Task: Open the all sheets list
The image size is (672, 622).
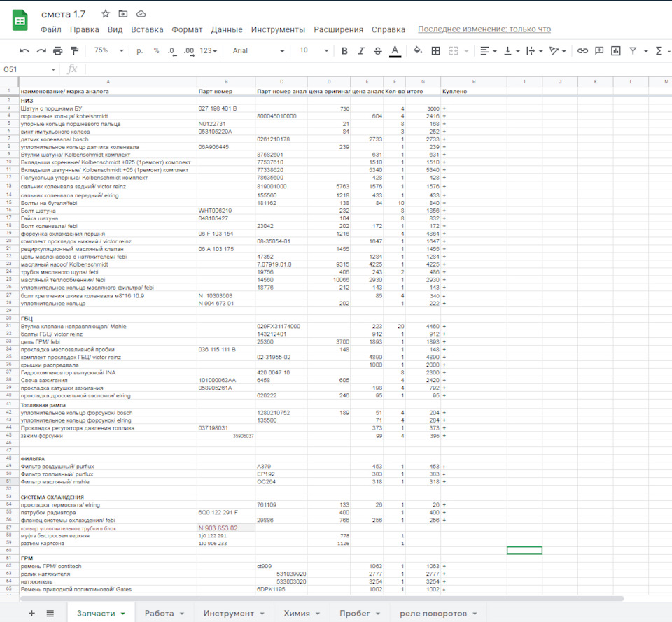Action: pos(50,613)
